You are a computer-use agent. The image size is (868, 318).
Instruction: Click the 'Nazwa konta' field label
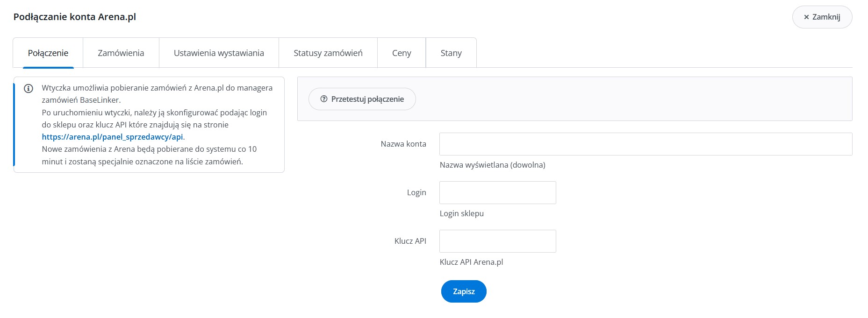point(403,144)
